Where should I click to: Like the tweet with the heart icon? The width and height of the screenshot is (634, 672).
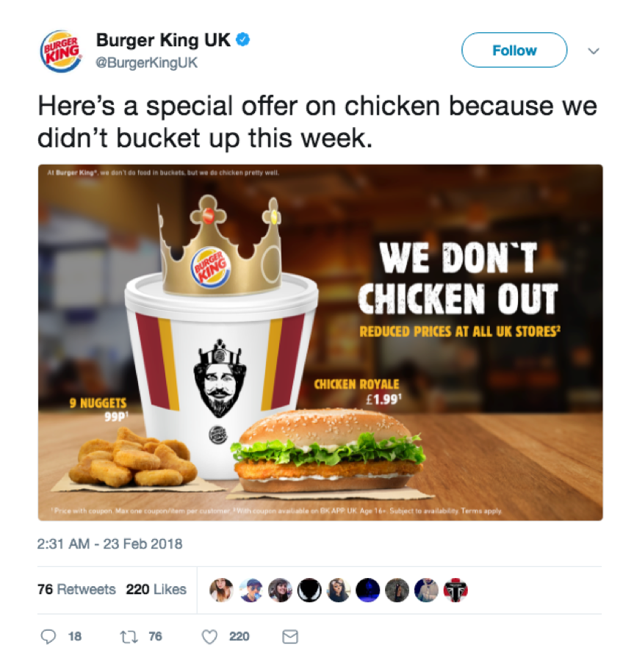(209, 637)
